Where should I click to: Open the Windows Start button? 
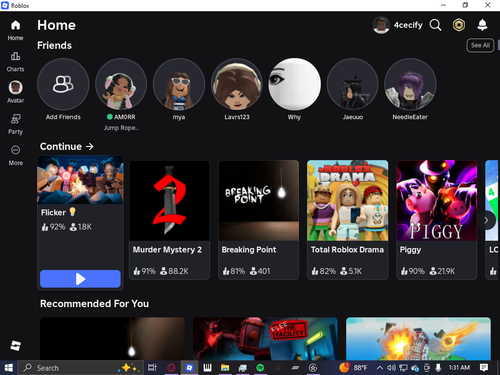click(x=9, y=368)
